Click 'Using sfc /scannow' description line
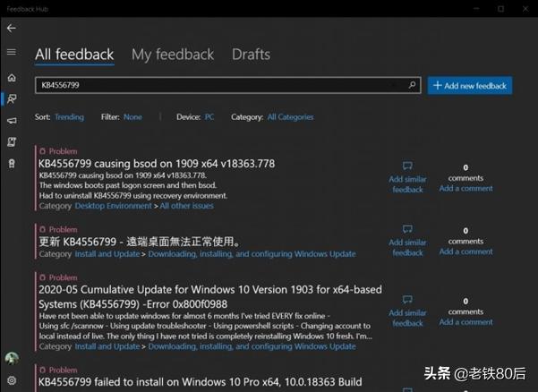Screen dimensions: 538x392 pos(205,326)
